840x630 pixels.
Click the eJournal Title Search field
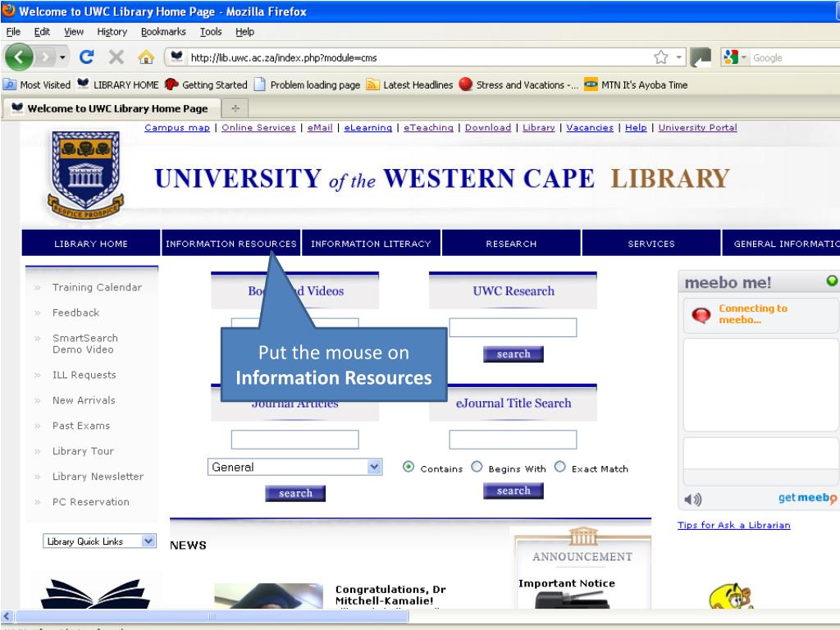coord(513,440)
